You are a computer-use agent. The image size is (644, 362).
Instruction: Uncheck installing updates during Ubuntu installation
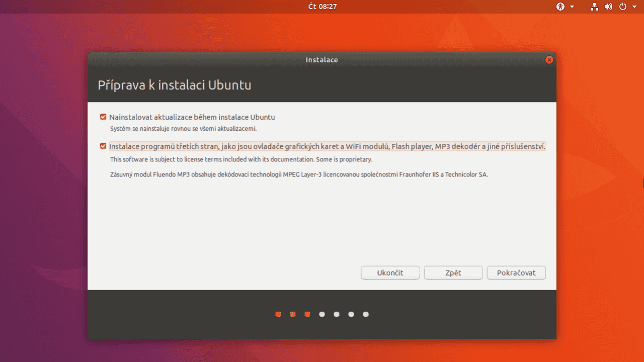(x=103, y=117)
